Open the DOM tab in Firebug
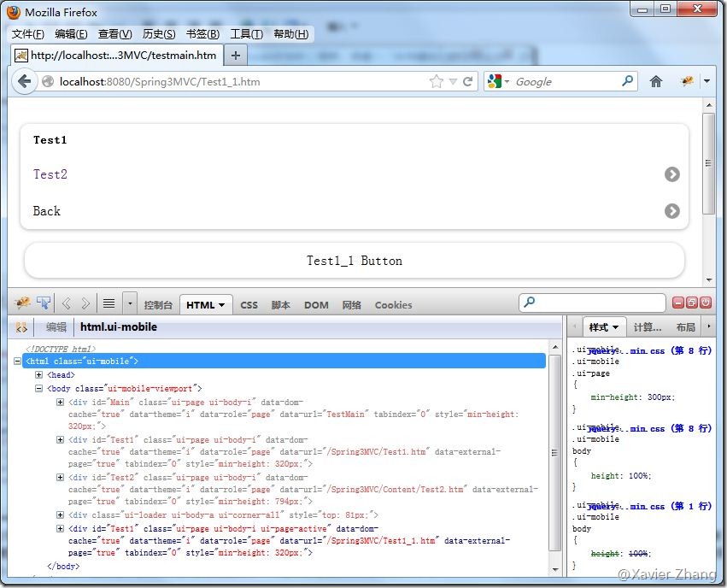Image resolution: width=727 pixels, height=588 pixels. tap(316, 305)
